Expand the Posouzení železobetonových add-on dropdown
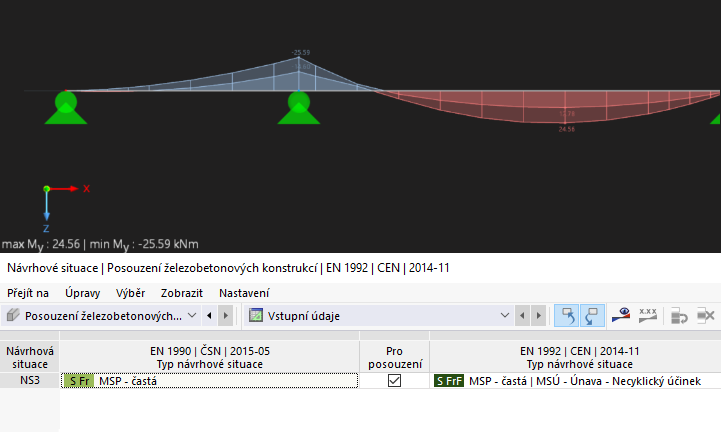The image size is (721, 432). (192, 316)
